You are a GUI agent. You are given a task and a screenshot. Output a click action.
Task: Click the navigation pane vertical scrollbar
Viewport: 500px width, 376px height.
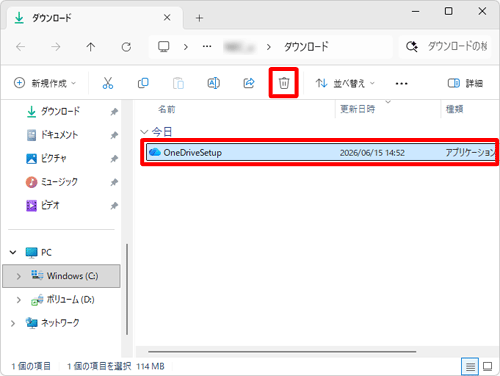click(127, 289)
